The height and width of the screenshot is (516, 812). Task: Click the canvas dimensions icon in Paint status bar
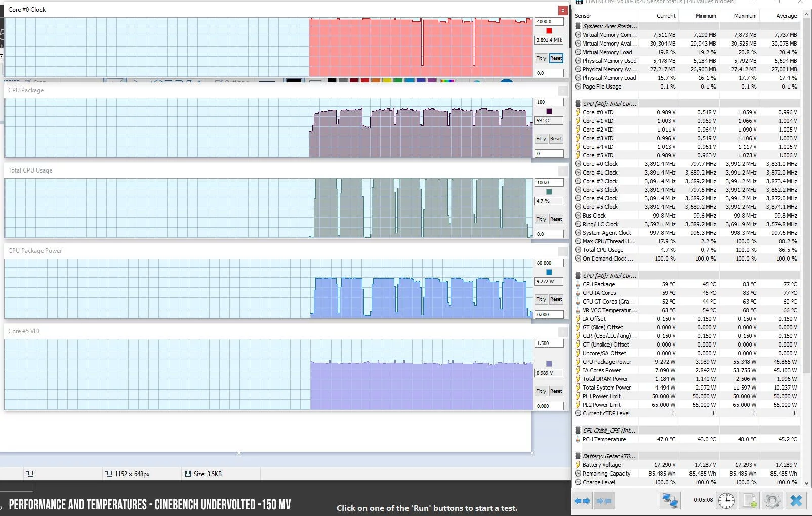pos(108,474)
